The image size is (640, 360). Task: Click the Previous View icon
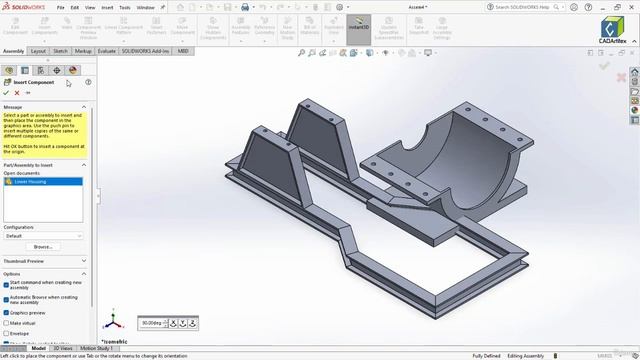[x=322, y=53]
